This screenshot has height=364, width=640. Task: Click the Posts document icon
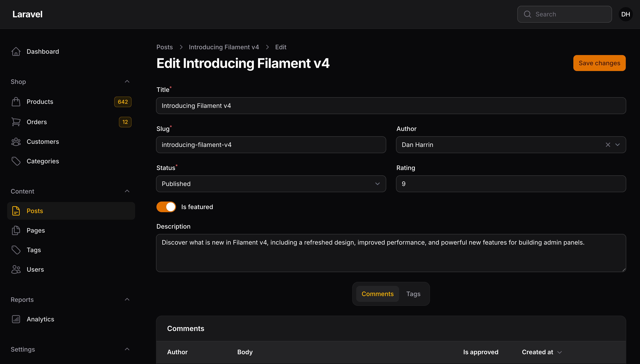(16, 211)
